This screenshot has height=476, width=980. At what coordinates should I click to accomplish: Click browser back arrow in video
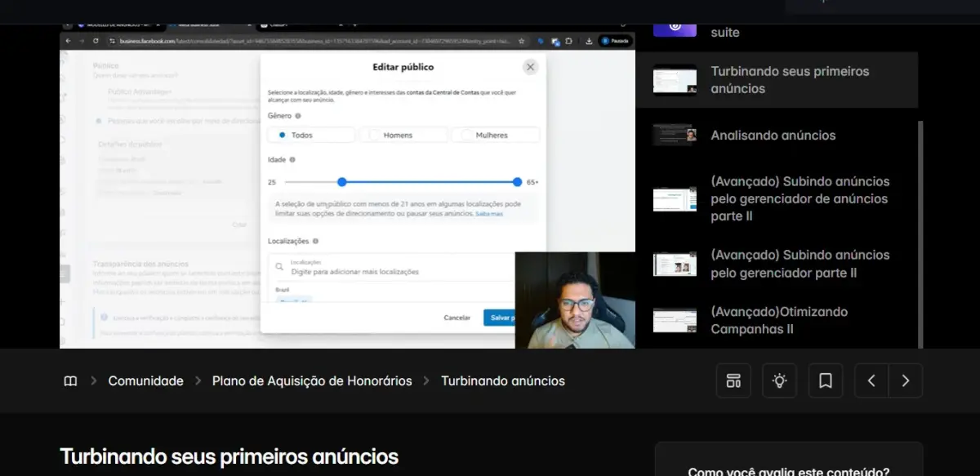point(69,41)
